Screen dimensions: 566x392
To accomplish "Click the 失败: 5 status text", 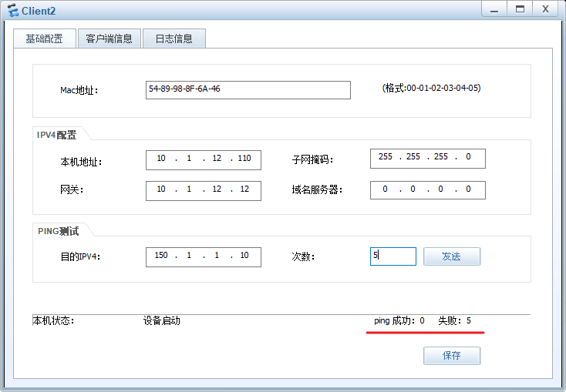I will [454, 320].
